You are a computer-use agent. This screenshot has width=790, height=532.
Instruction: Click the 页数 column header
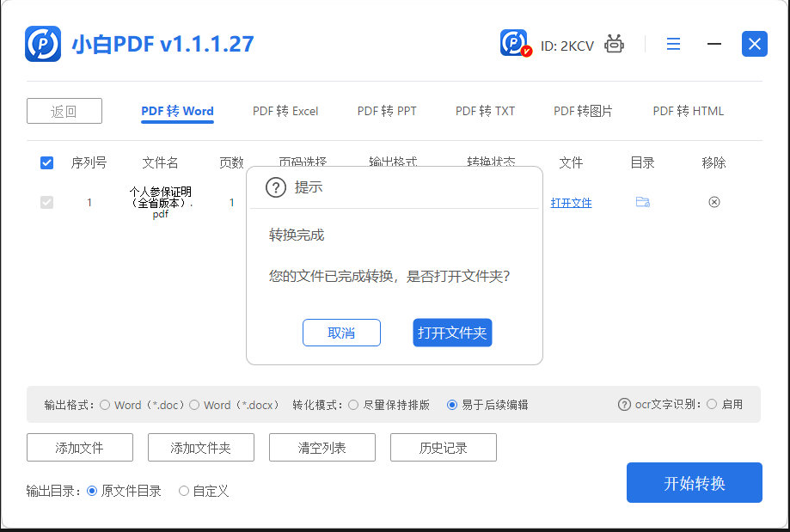click(231, 162)
